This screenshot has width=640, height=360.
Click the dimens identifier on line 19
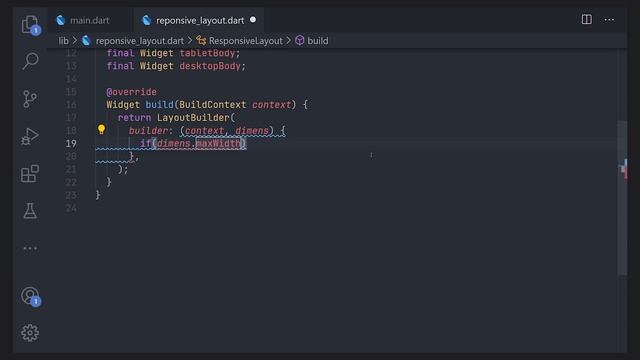click(173, 144)
